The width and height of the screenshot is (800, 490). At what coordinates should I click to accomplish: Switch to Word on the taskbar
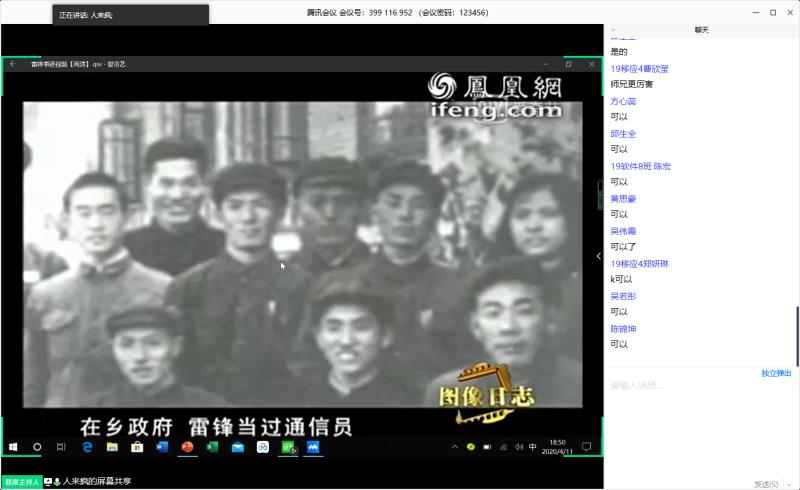[x=162, y=447]
